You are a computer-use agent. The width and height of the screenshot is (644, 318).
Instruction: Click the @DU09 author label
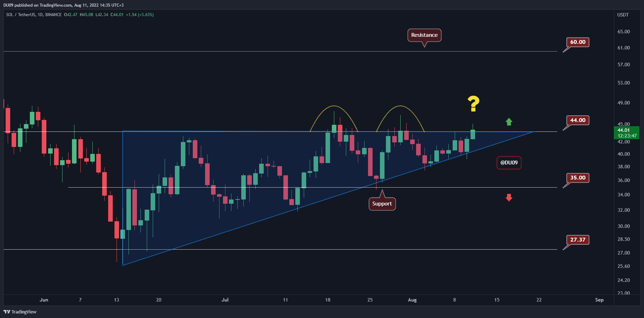coord(509,163)
